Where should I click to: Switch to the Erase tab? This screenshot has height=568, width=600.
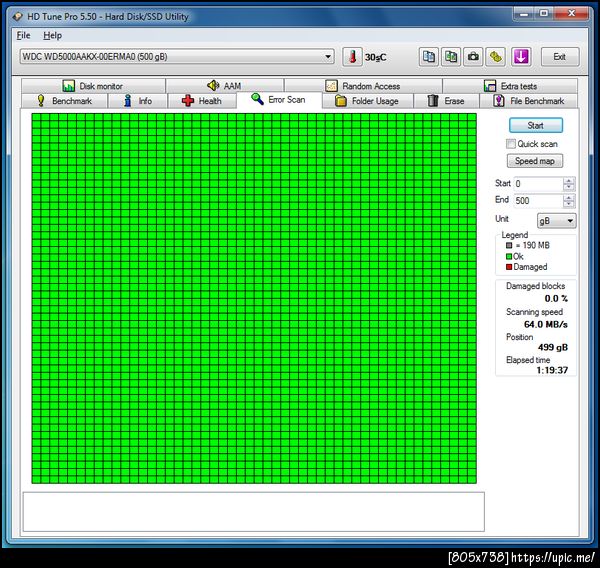click(x=446, y=101)
